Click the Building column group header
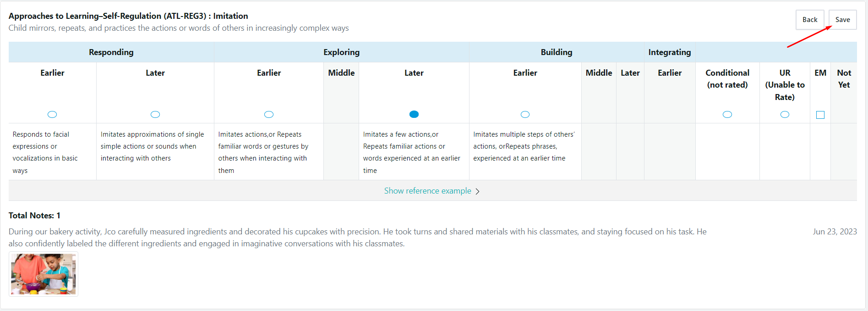 pyautogui.click(x=557, y=52)
